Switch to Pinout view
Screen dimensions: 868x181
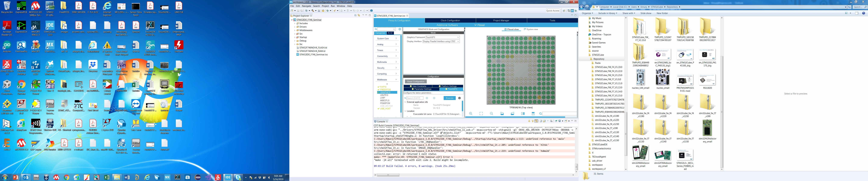[511, 29]
